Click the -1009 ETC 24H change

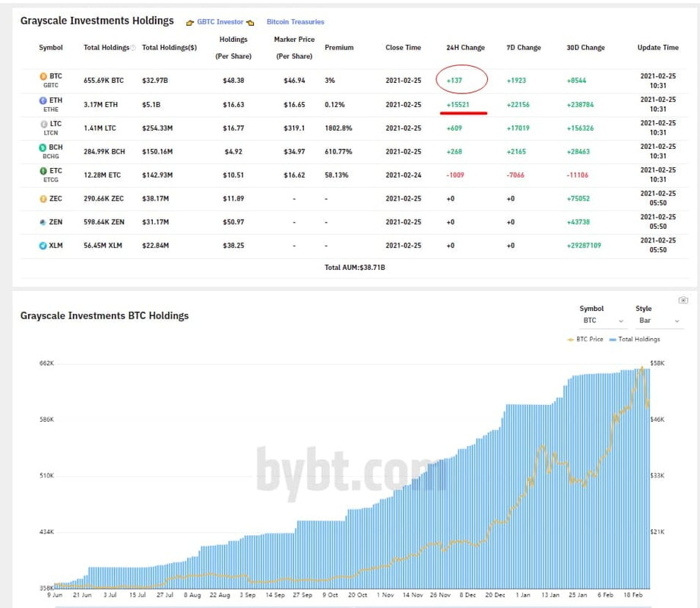[455, 175]
